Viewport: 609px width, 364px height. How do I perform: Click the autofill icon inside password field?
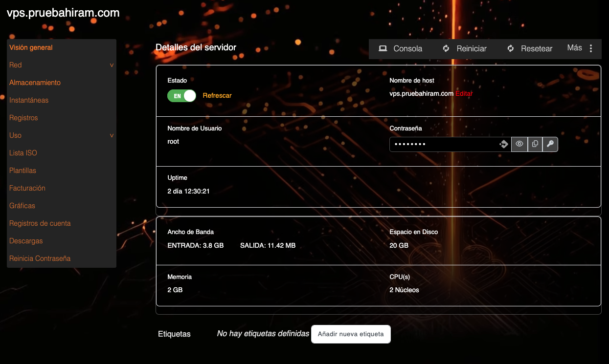point(503,144)
